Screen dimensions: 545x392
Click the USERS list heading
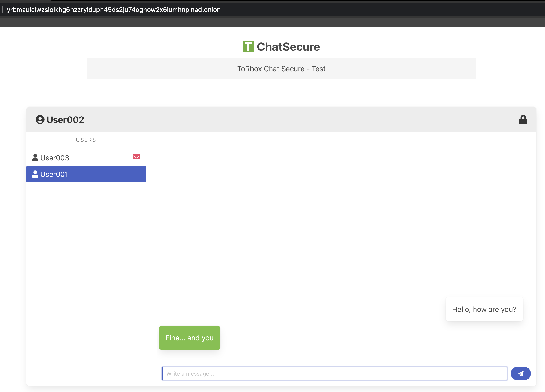click(x=86, y=140)
